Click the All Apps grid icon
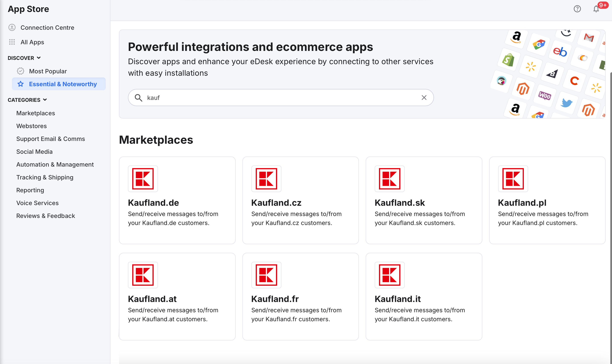 click(12, 42)
